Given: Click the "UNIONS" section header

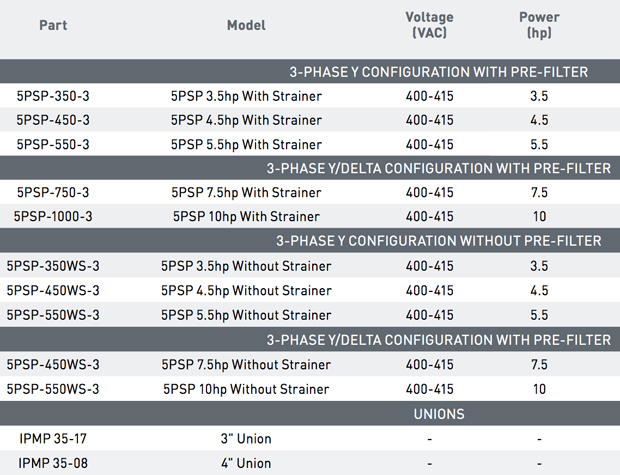Looking at the screenshot, I should (437, 413).
